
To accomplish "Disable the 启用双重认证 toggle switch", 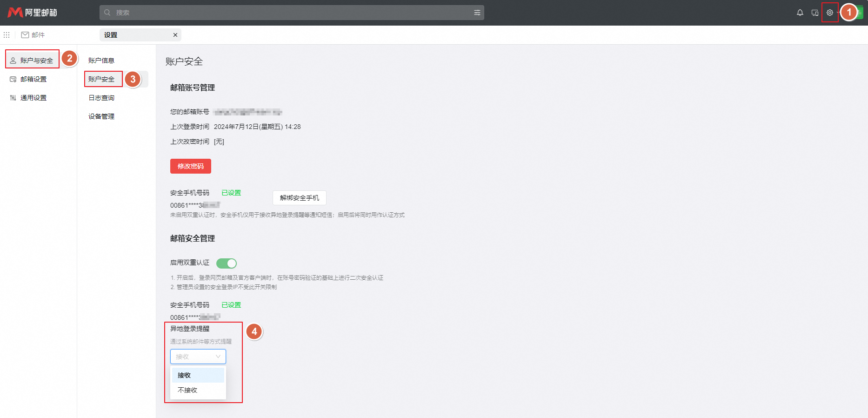I will (x=227, y=263).
